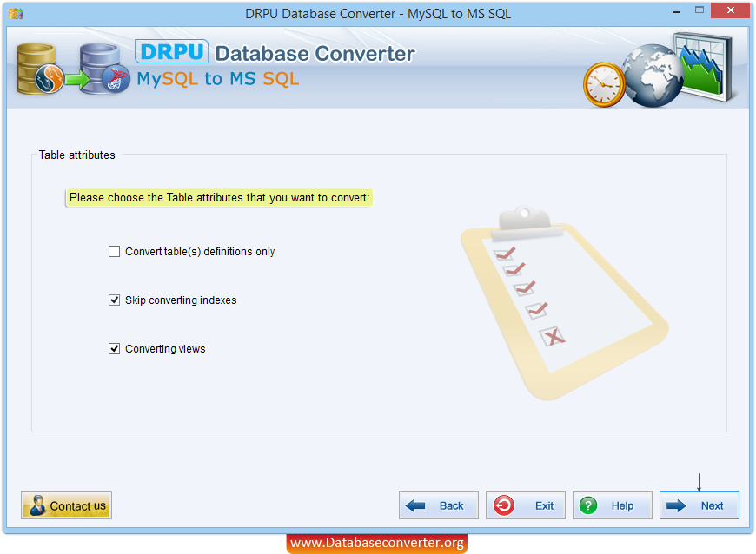
Task: Click the MS SQL target database icon
Action: [x=104, y=69]
